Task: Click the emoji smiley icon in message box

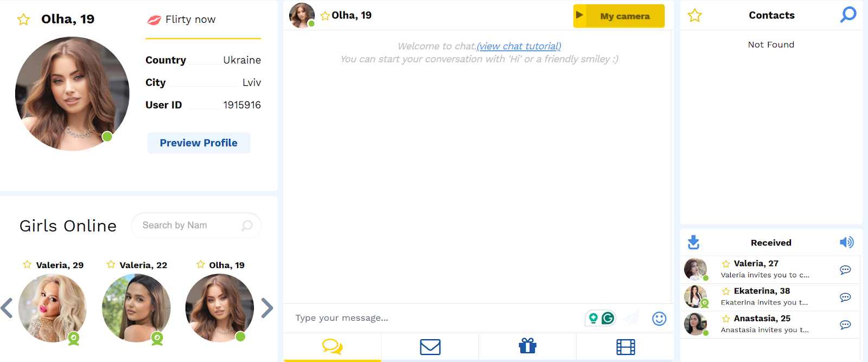Action: tap(659, 319)
